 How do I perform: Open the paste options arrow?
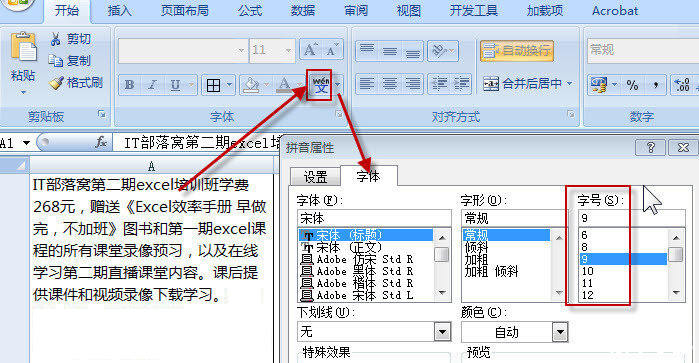23,92
